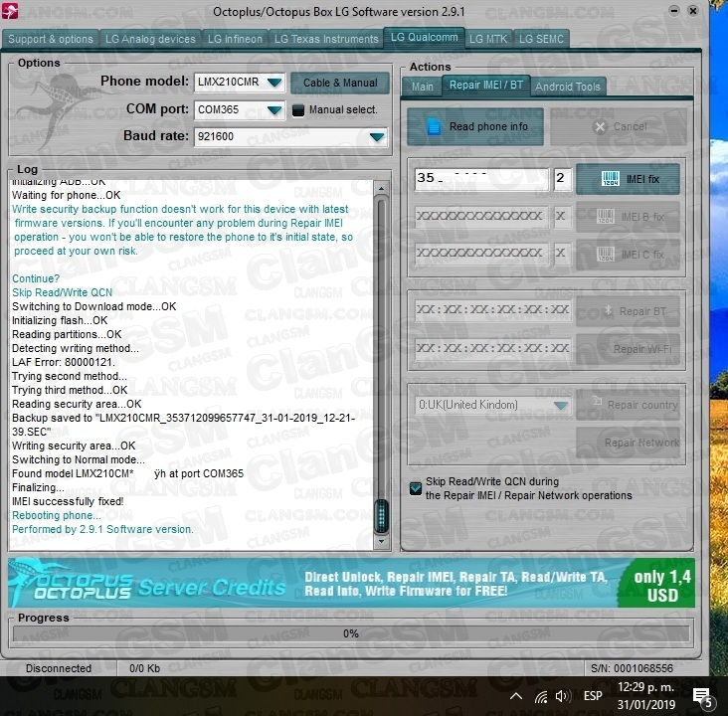
Task: Click the Wi-Fi MAC address field
Action: pos(492,348)
